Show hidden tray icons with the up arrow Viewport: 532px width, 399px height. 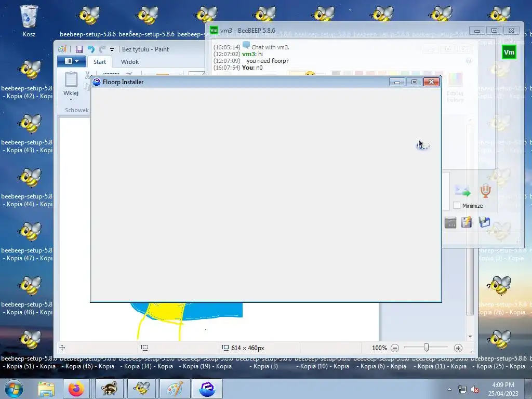pyautogui.click(x=449, y=389)
